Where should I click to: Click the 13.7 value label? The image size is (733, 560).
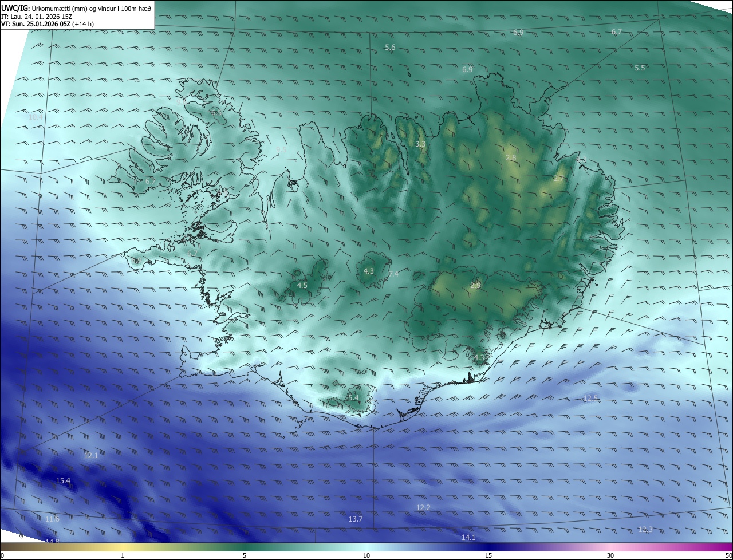(x=356, y=519)
